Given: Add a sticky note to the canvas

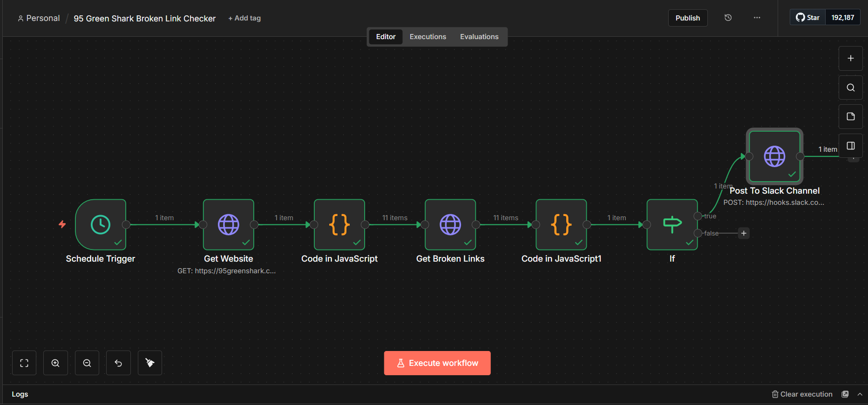Looking at the screenshot, I should point(850,116).
